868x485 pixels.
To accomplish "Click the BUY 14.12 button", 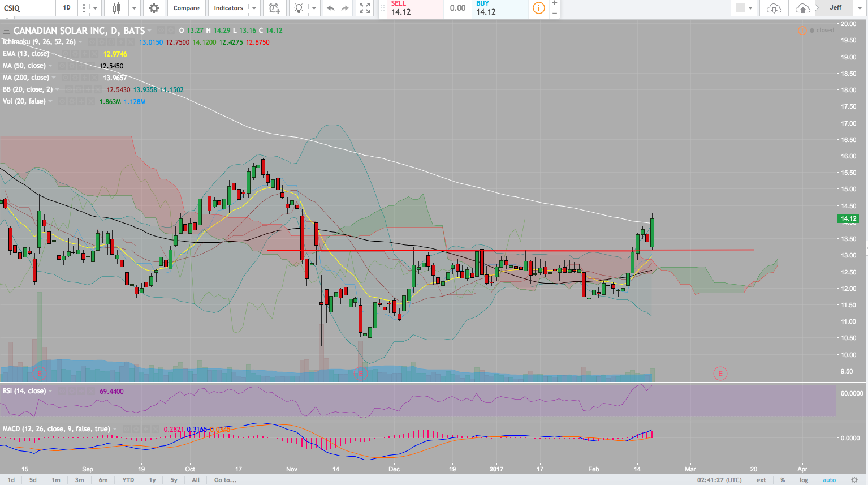I will pos(500,8).
